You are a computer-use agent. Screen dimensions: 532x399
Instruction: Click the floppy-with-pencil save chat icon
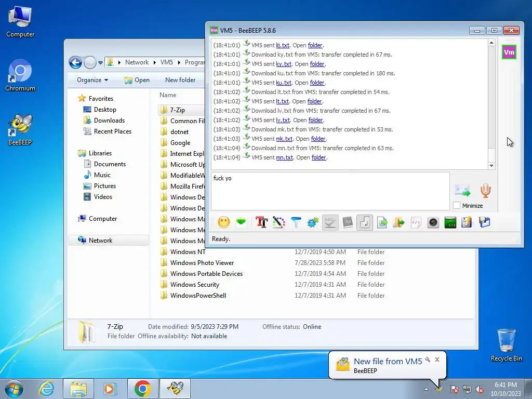[x=467, y=222]
